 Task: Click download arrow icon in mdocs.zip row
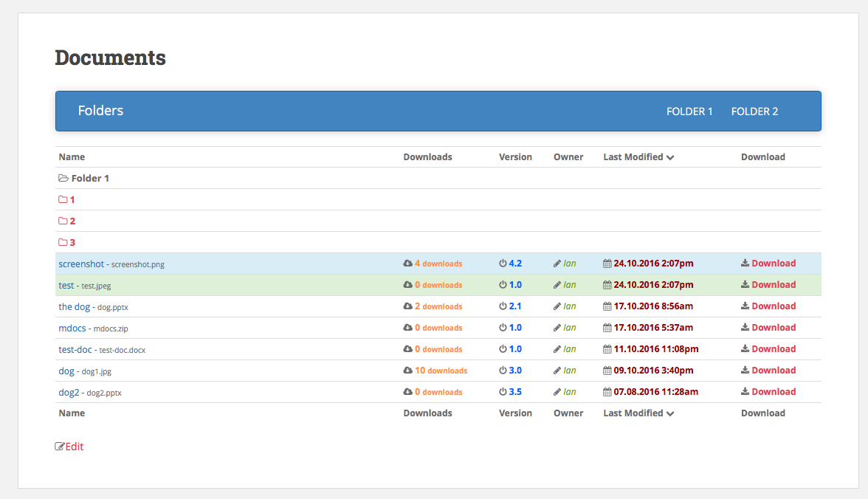745,327
